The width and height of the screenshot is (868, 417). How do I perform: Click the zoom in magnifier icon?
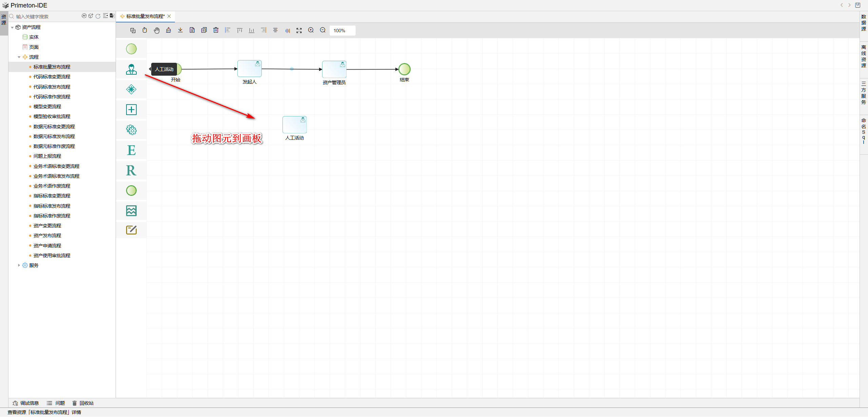[311, 31]
